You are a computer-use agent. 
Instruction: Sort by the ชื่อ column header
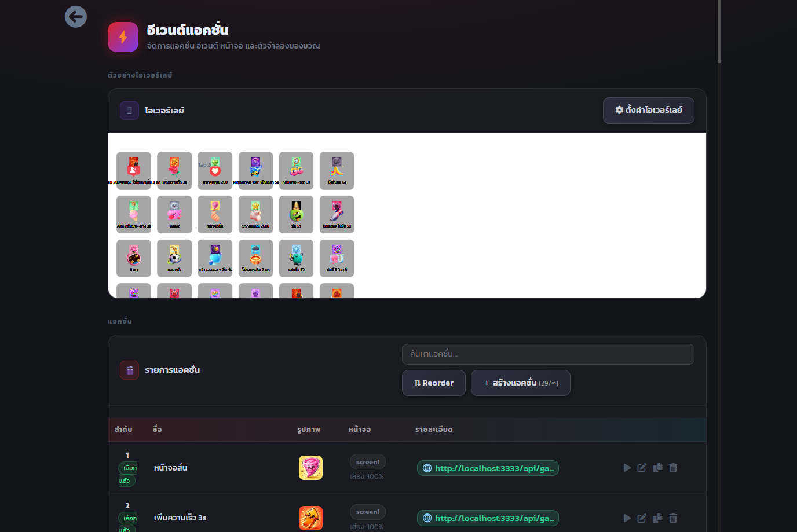(157, 430)
